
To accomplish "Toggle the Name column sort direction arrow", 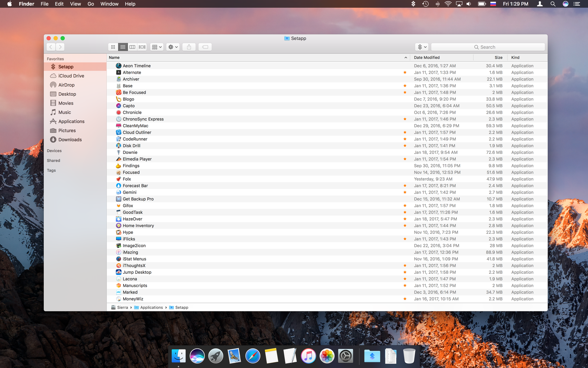I will 406,57.
